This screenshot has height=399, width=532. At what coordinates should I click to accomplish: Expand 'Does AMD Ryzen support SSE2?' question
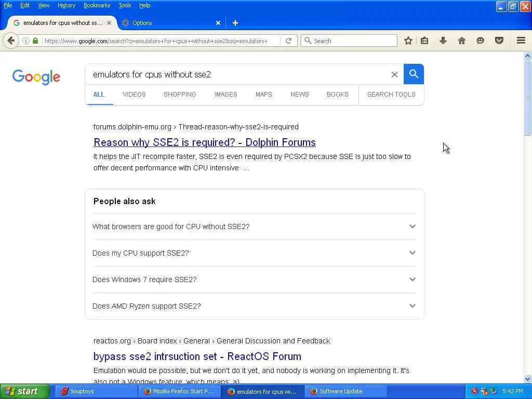click(x=254, y=305)
